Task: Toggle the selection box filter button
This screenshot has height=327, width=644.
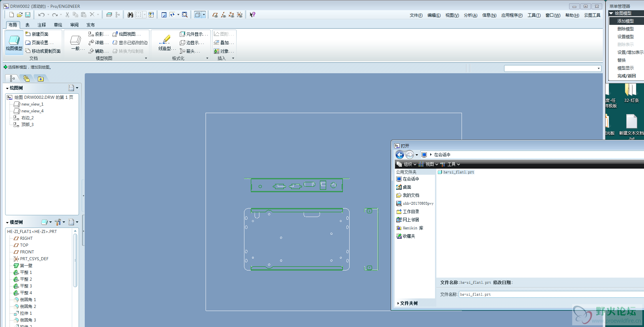Action: [139, 15]
